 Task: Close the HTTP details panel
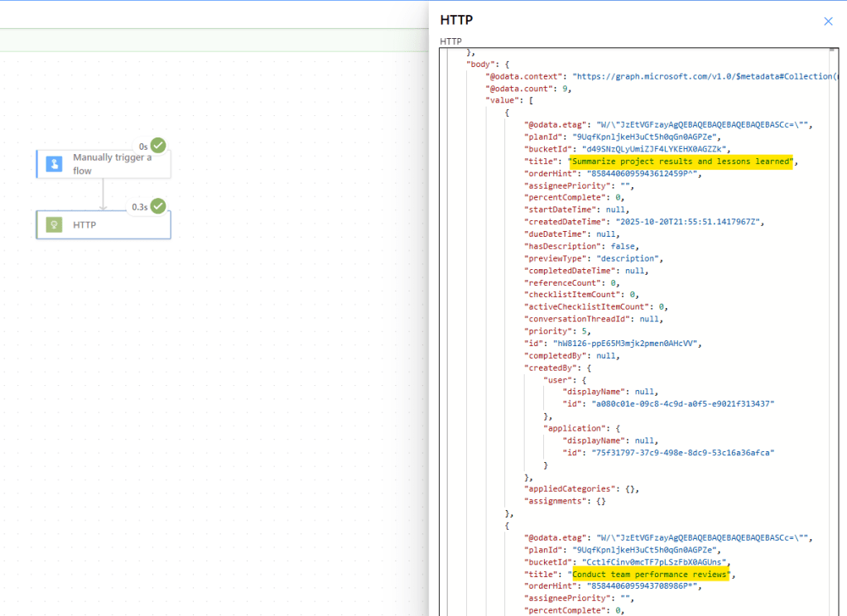pos(827,21)
